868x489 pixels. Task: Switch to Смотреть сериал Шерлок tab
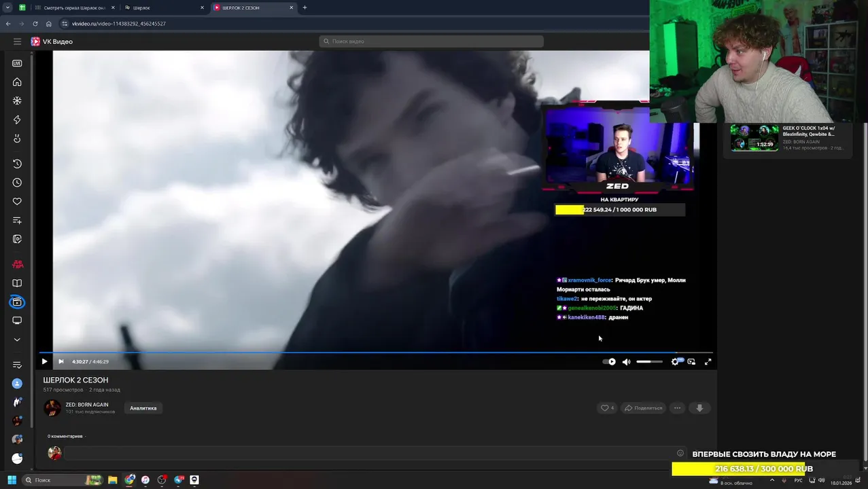click(x=73, y=7)
